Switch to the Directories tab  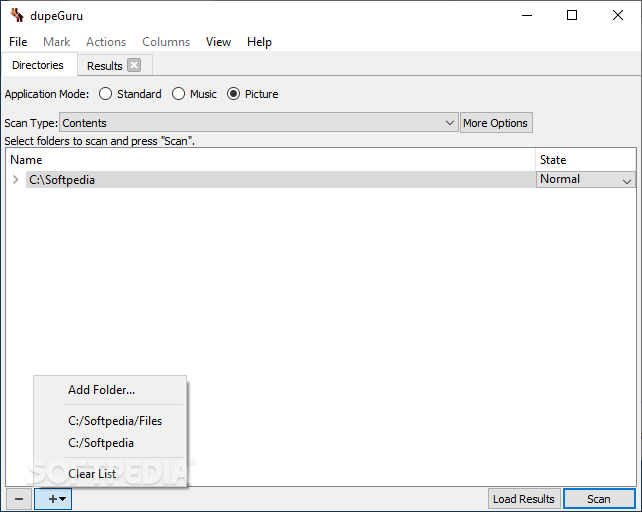(38, 65)
